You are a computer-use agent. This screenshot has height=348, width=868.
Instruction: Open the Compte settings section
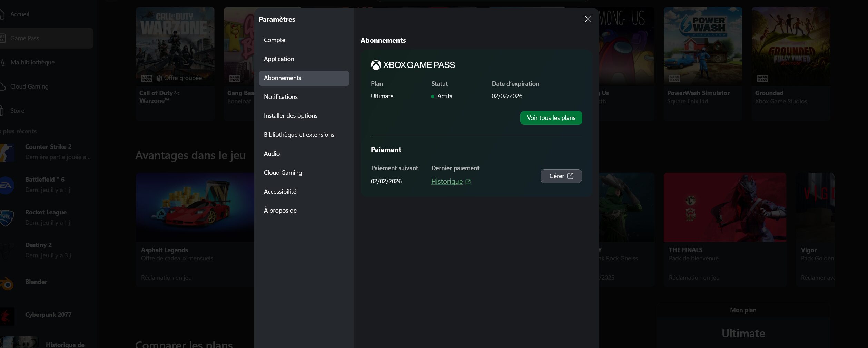[274, 40]
